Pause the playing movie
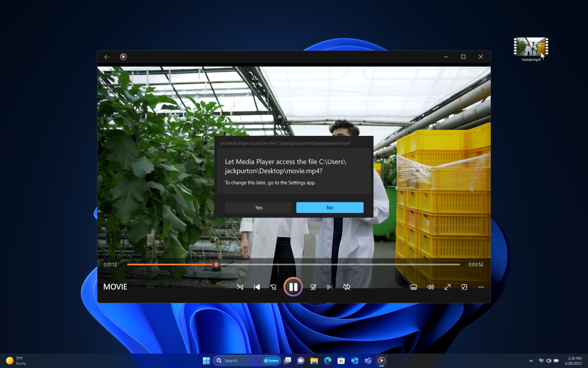 pyautogui.click(x=293, y=287)
